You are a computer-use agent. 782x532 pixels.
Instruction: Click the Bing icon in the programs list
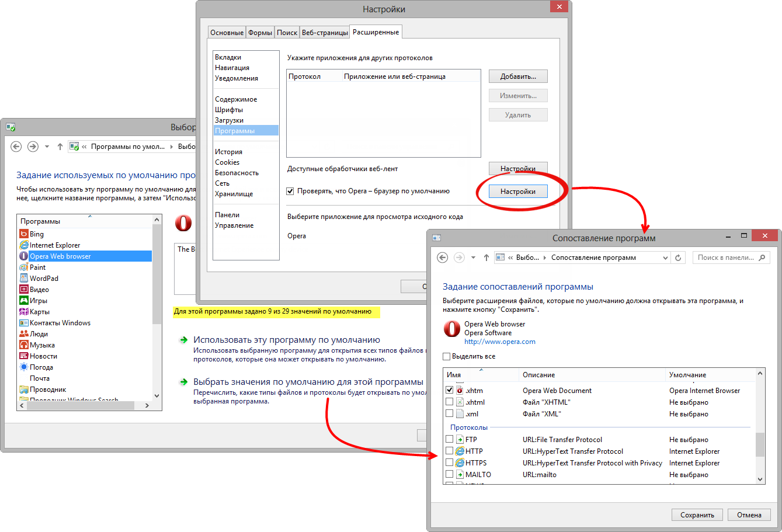pyautogui.click(x=24, y=234)
